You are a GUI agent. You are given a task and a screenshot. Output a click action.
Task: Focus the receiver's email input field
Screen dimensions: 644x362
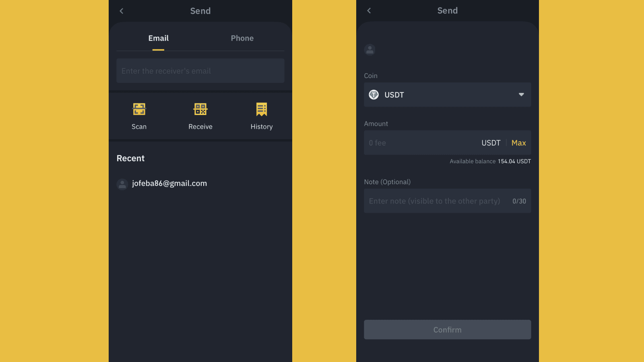[200, 71]
